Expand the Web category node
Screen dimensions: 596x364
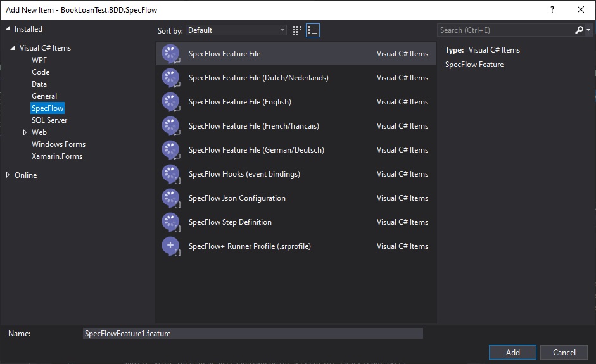pyautogui.click(x=25, y=132)
